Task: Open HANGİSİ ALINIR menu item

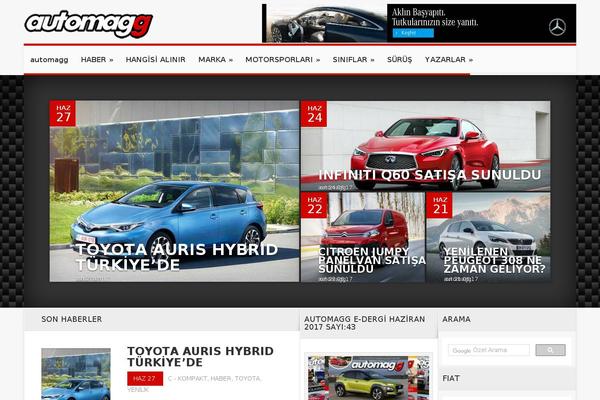Action: [155, 60]
